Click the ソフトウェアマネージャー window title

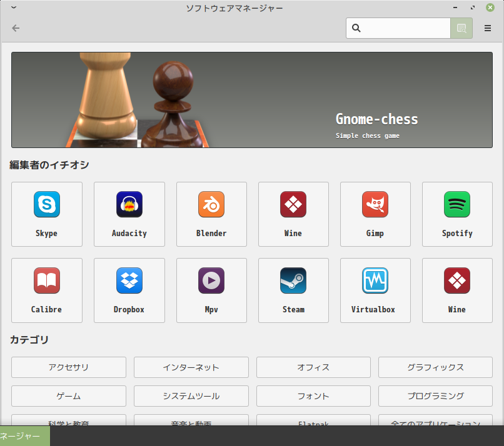tap(234, 8)
